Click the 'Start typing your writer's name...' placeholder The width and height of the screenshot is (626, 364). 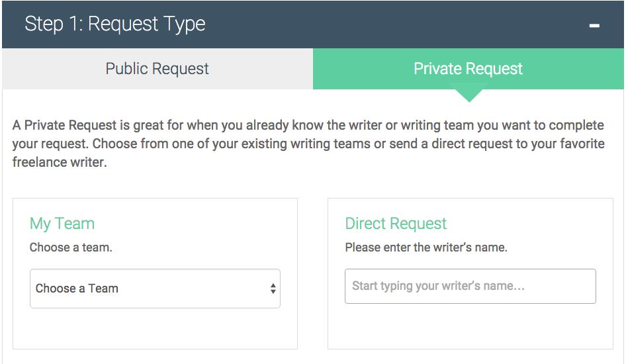[438, 286]
